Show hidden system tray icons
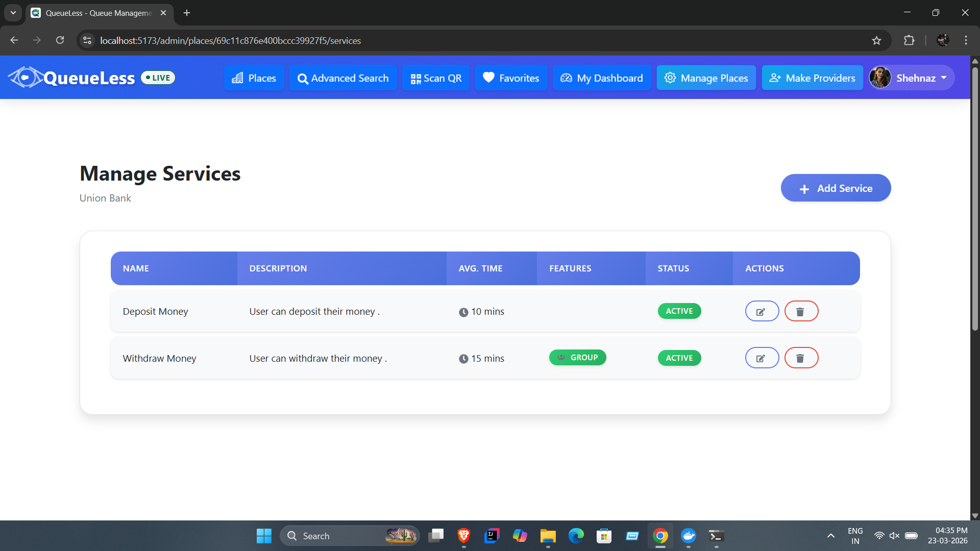 coord(830,536)
